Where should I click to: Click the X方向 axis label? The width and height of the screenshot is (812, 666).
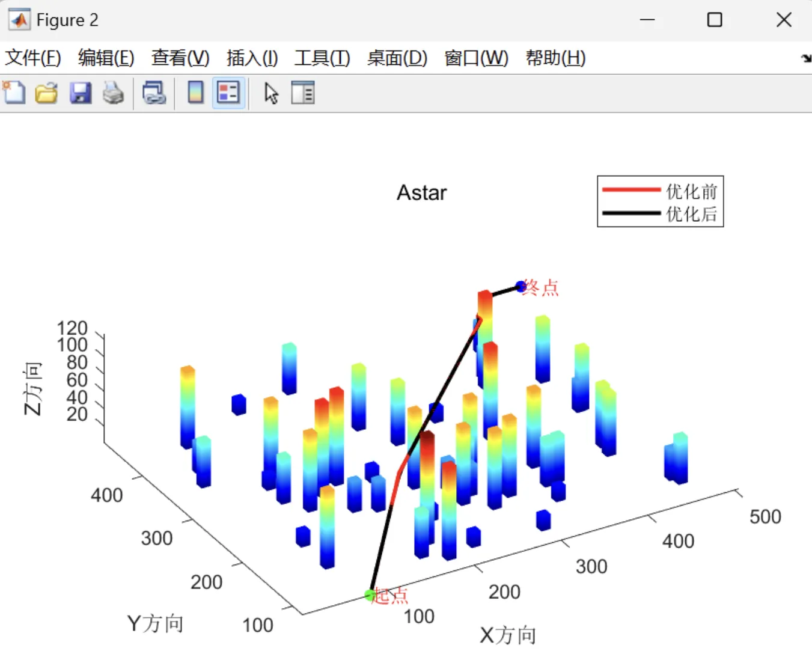(508, 635)
